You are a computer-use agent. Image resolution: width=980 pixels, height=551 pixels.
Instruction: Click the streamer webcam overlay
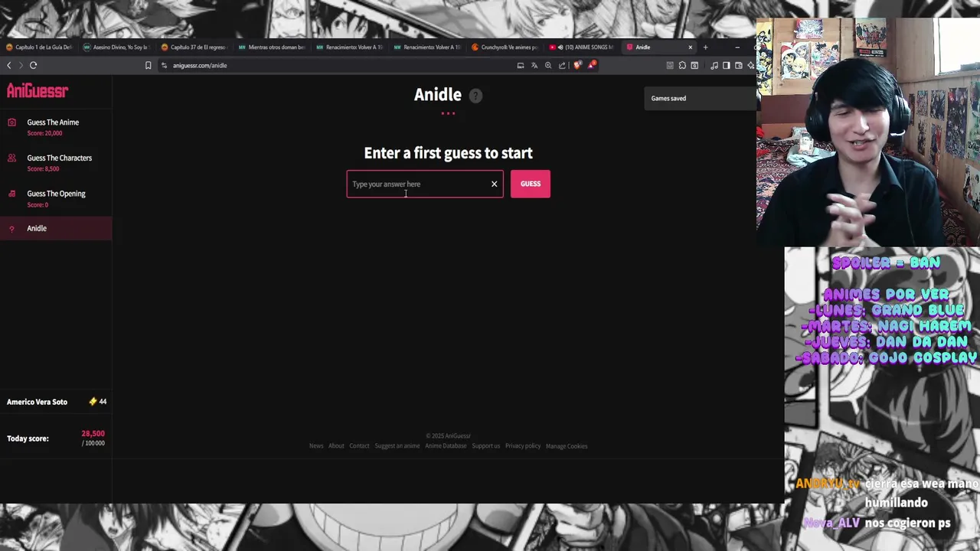tap(867, 132)
